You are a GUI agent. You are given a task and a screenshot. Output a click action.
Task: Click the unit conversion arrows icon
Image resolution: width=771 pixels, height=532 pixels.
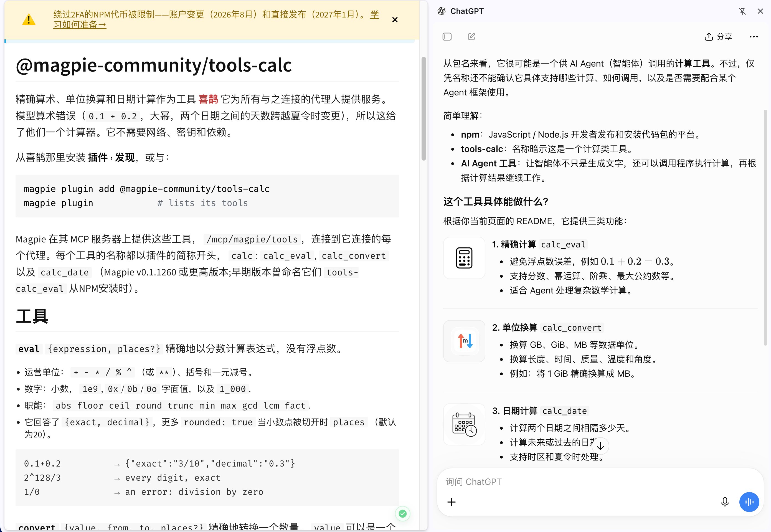pos(464,341)
